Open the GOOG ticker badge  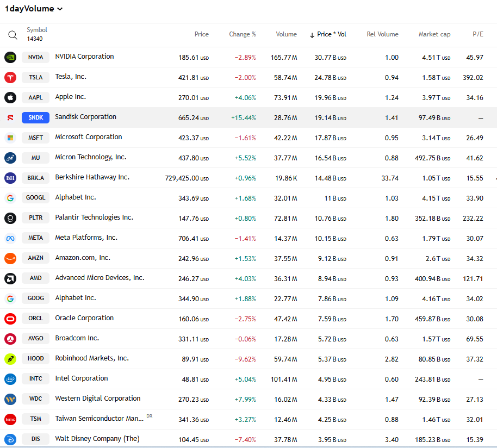click(x=35, y=298)
